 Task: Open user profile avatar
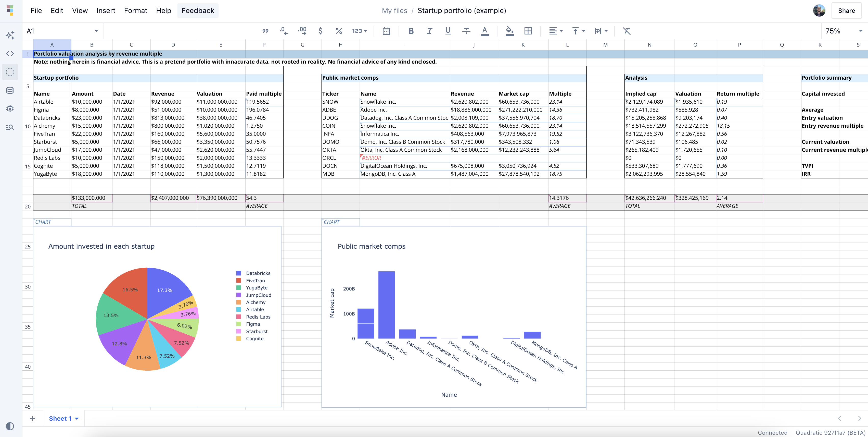click(x=819, y=10)
